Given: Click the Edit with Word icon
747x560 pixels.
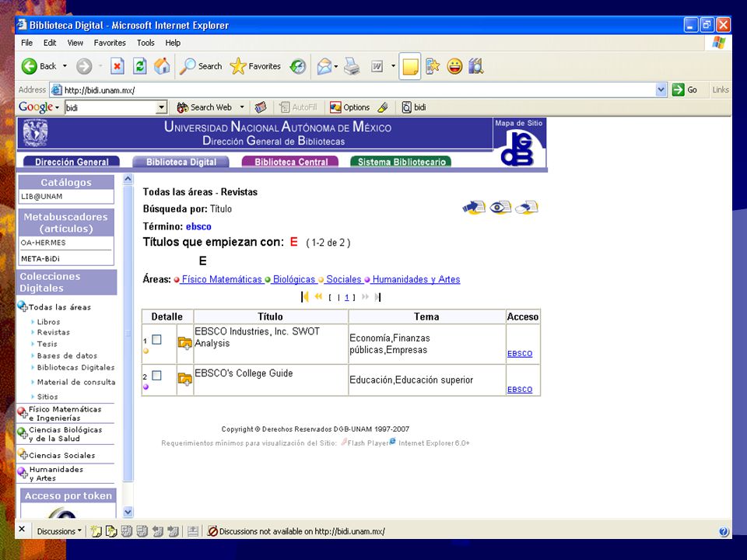Looking at the screenshot, I should click(x=377, y=66).
